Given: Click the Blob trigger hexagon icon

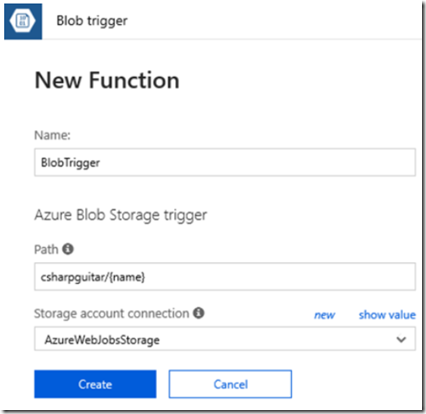Looking at the screenshot, I should (x=23, y=21).
